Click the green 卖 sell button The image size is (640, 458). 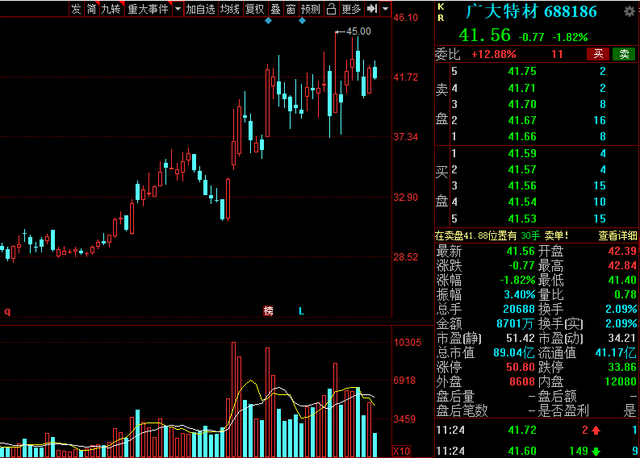624,54
